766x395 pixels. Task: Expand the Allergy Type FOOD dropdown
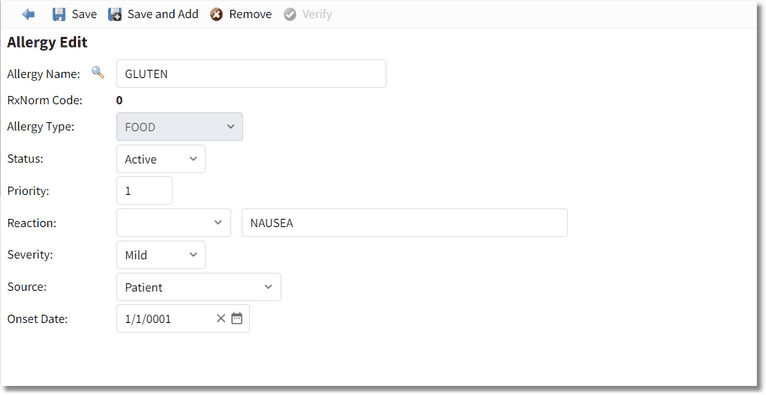point(179,127)
